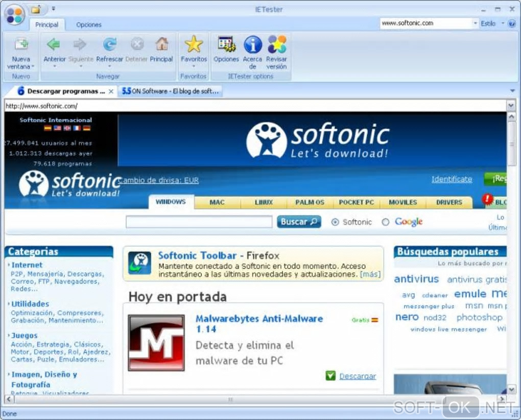Open the tab list dropdown arrow
Image resolution: width=521 pixels, height=420 pixels.
pyautogui.click(x=512, y=91)
